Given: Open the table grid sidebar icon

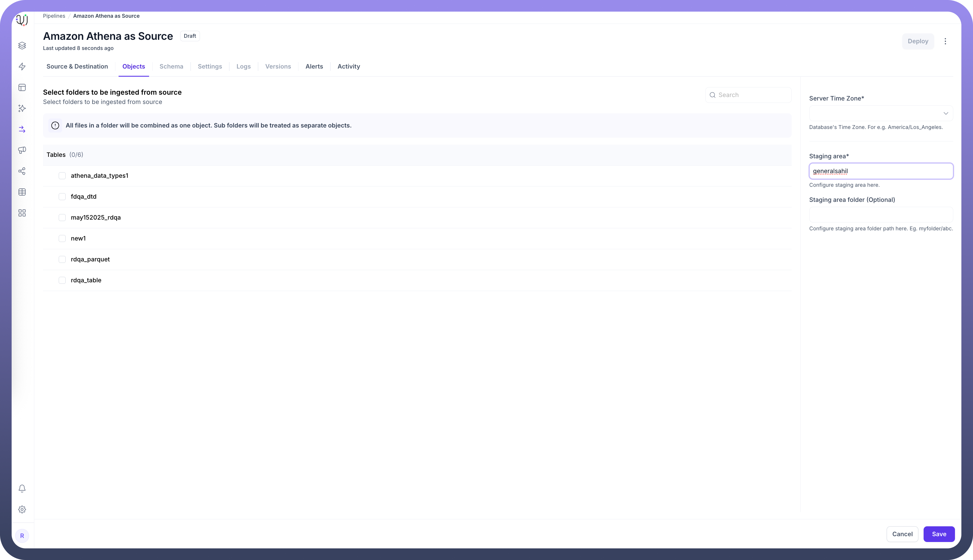Looking at the screenshot, I should point(22,192).
